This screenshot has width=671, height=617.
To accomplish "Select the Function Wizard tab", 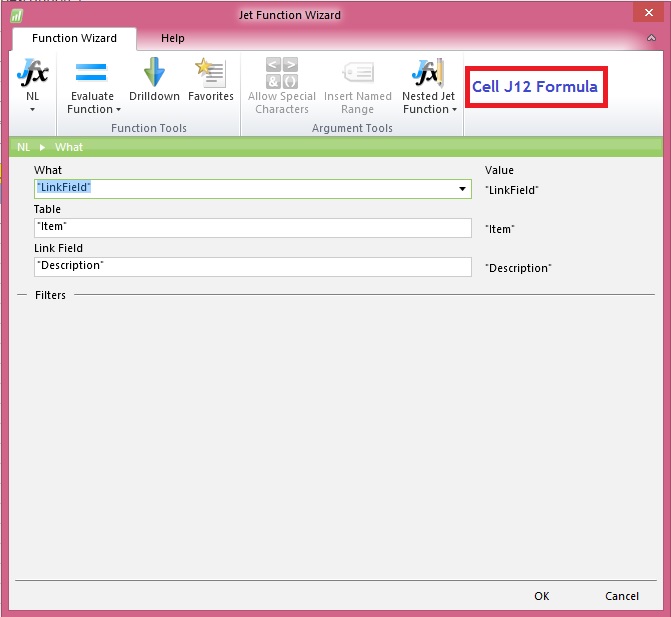I will coord(74,38).
